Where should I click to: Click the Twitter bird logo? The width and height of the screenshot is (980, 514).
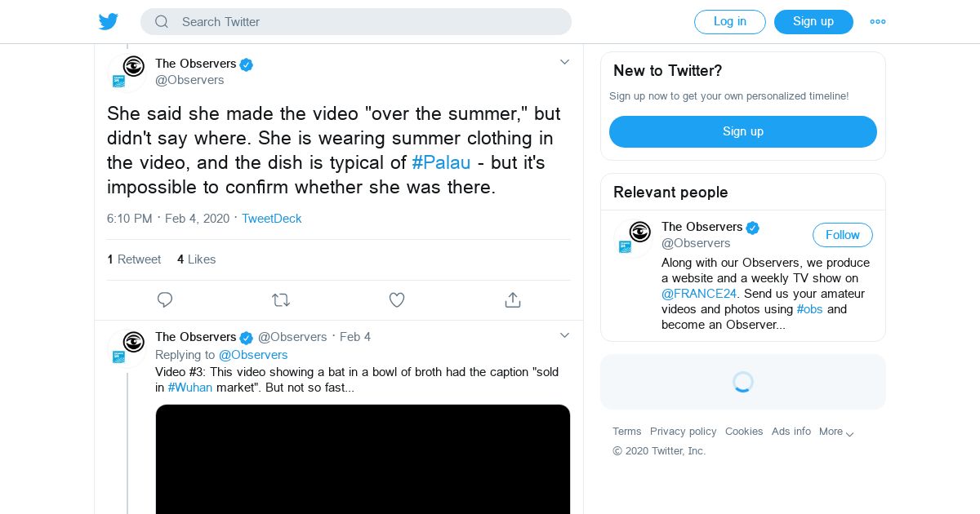pos(109,22)
